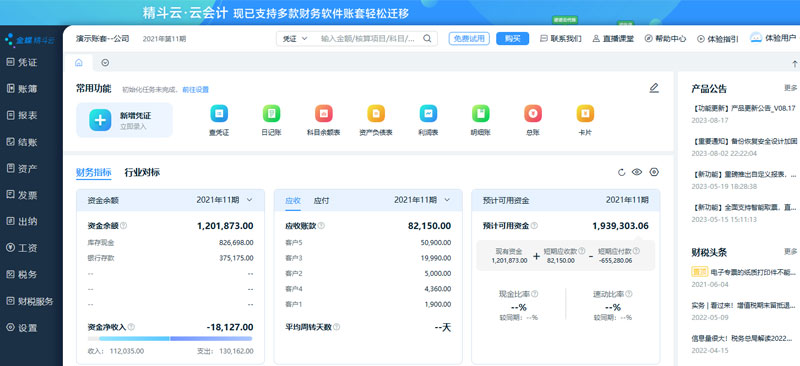Click 更多 next to 产品公告

click(790, 88)
